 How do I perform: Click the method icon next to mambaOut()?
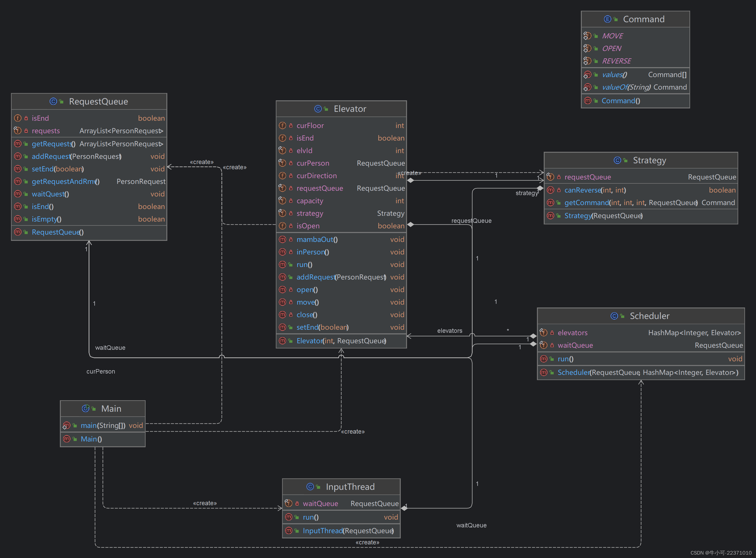282,240
